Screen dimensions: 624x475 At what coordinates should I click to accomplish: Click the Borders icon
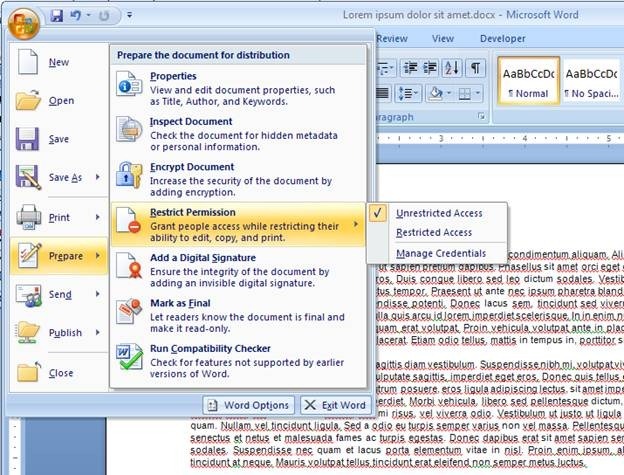[464, 93]
